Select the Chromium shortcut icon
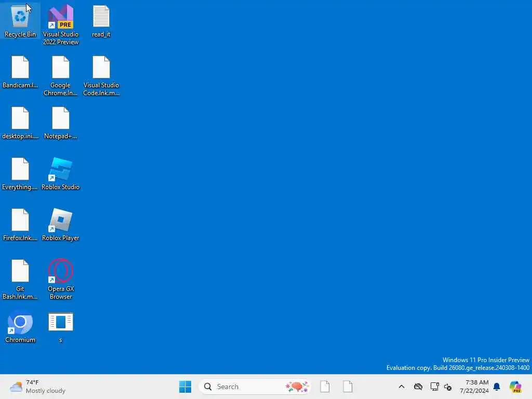The height and width of the screenshot is (399, 532). click(x=20, y=326)
